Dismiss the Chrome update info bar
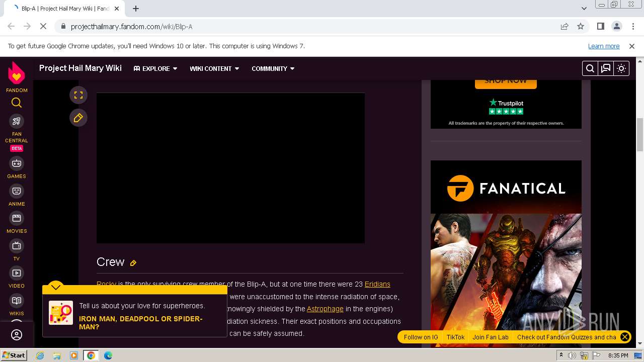This screenshot has width=644, height=362. 632,46
